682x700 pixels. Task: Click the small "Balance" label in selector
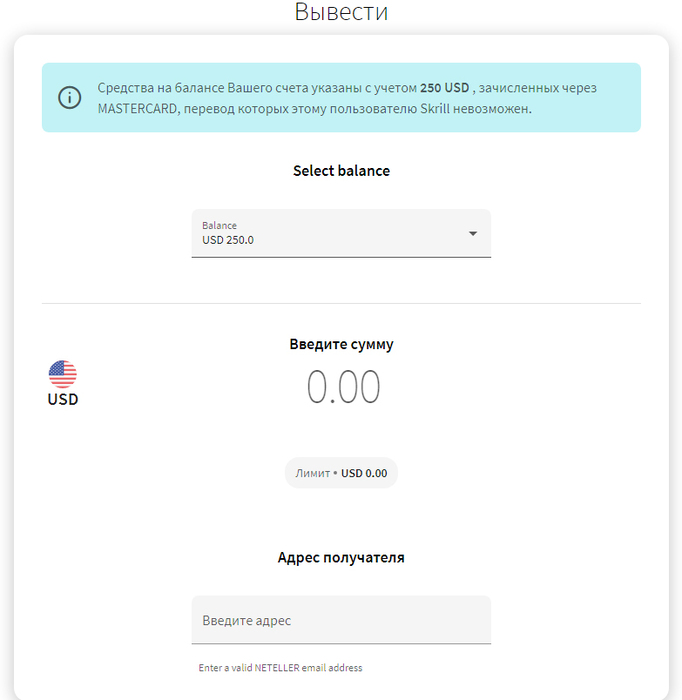pos(219,225)
